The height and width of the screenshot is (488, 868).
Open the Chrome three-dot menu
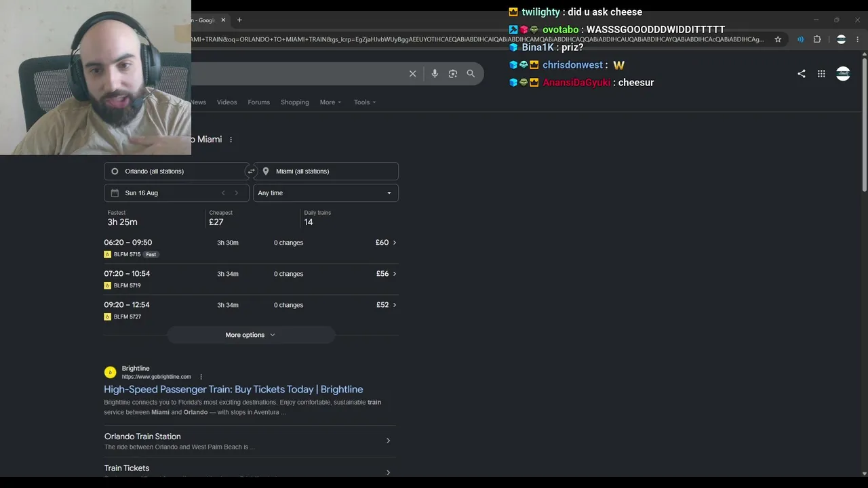858,39
